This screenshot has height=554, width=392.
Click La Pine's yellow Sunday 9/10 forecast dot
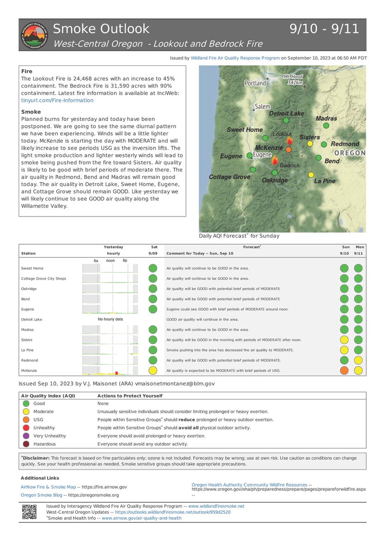pyautogui.click(x=344, y=350)
